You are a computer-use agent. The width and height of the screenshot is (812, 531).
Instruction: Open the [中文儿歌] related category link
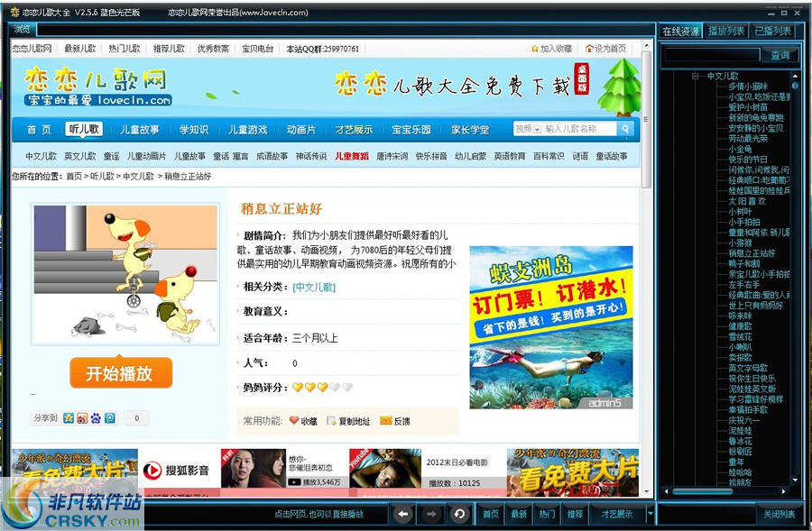pyautogui.click(x=314, y=287)
